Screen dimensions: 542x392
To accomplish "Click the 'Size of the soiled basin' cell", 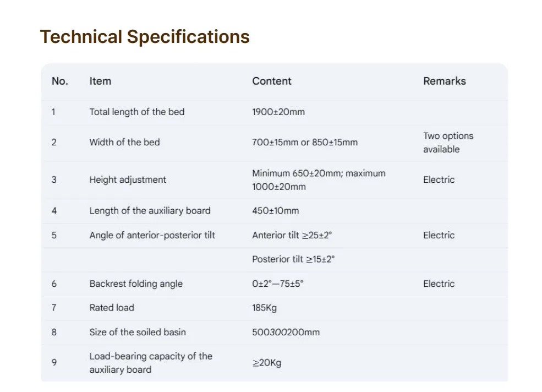I will pos(138,332).
